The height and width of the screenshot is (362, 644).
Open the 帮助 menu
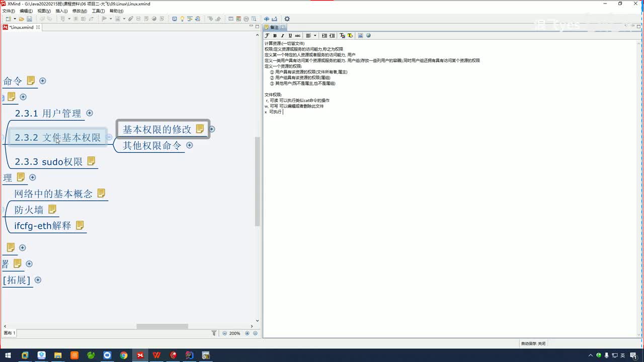(116, 11)
